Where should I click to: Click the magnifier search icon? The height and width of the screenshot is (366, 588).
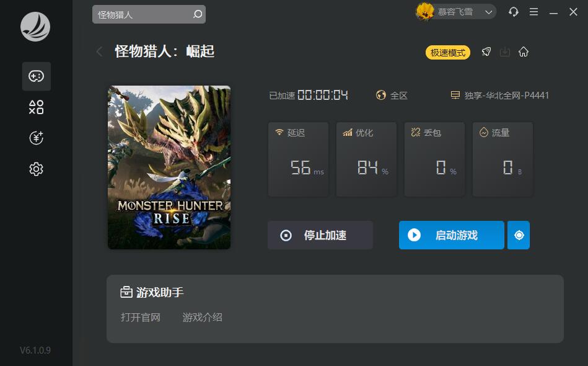click(197, 14)
